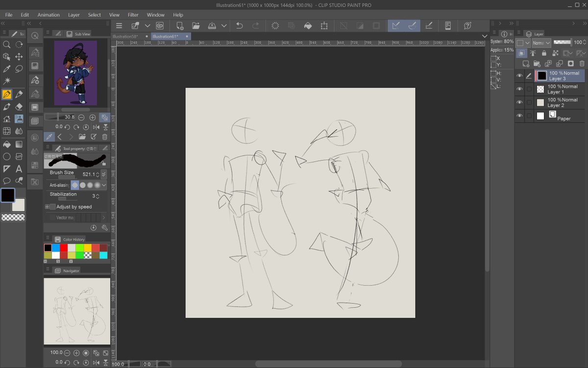
Task: Select the Figure ellipse tool
Action: pos(7,157)
